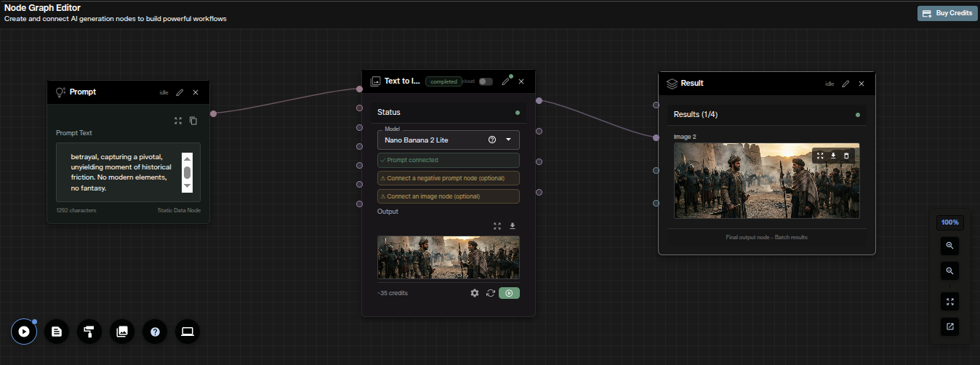Click the open-in-new-window icon below zoom controls

949,326
